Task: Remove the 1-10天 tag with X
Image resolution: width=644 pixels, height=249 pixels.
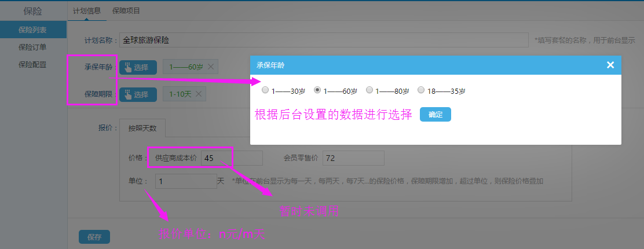Action: point(199,94)
